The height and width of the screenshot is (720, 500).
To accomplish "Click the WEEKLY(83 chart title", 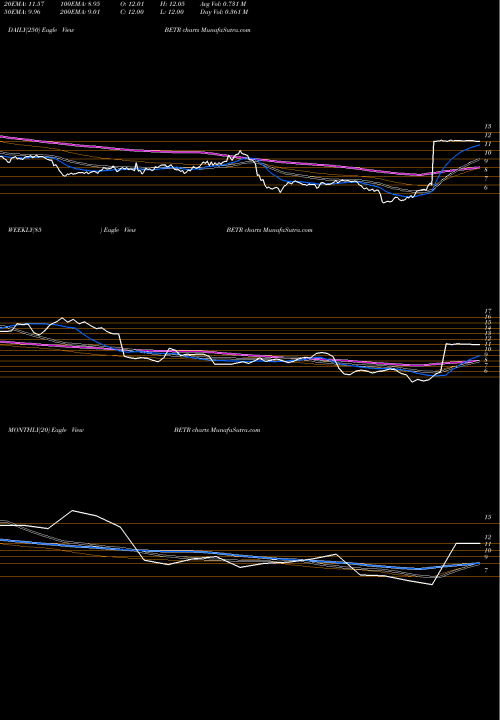I will [x=25, y=230].
